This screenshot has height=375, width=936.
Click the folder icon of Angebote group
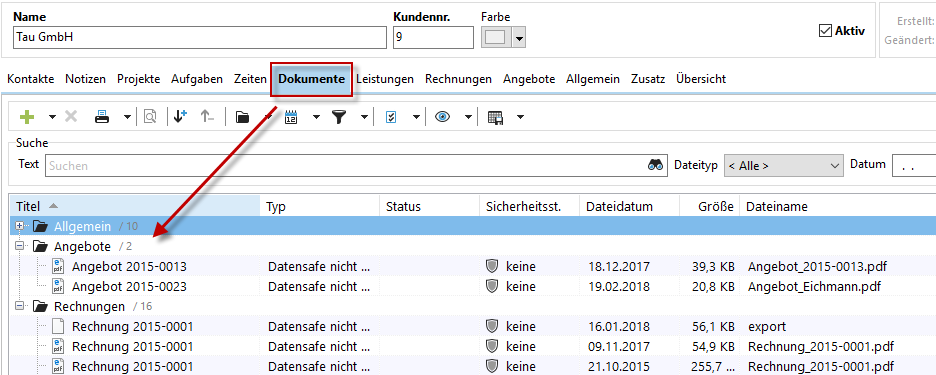(x=40, y=246)
